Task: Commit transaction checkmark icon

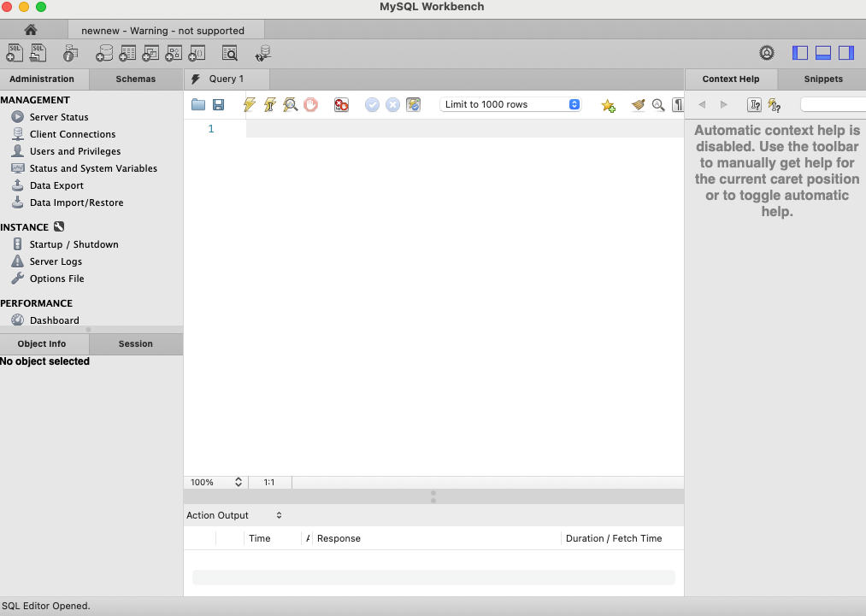Action: pos(372,104)
